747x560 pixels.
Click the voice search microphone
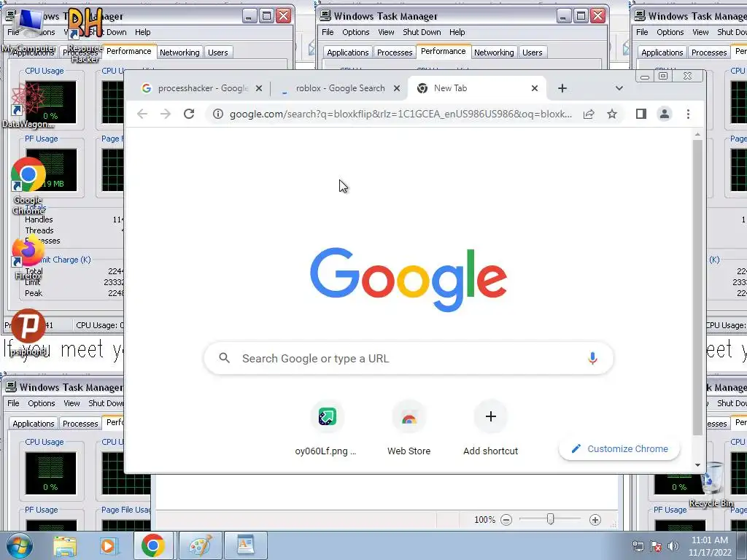592,358
